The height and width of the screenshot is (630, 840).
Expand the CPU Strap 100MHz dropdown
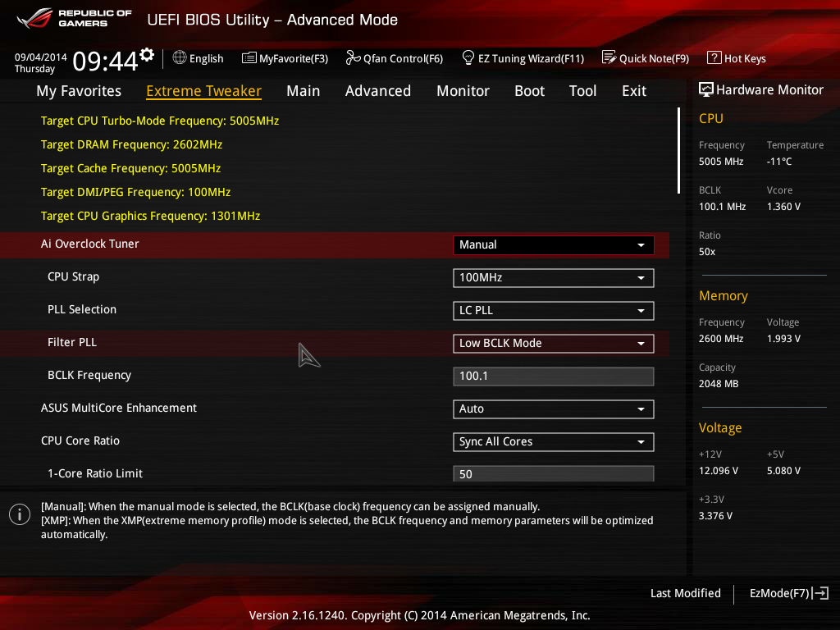pos(554,277)
